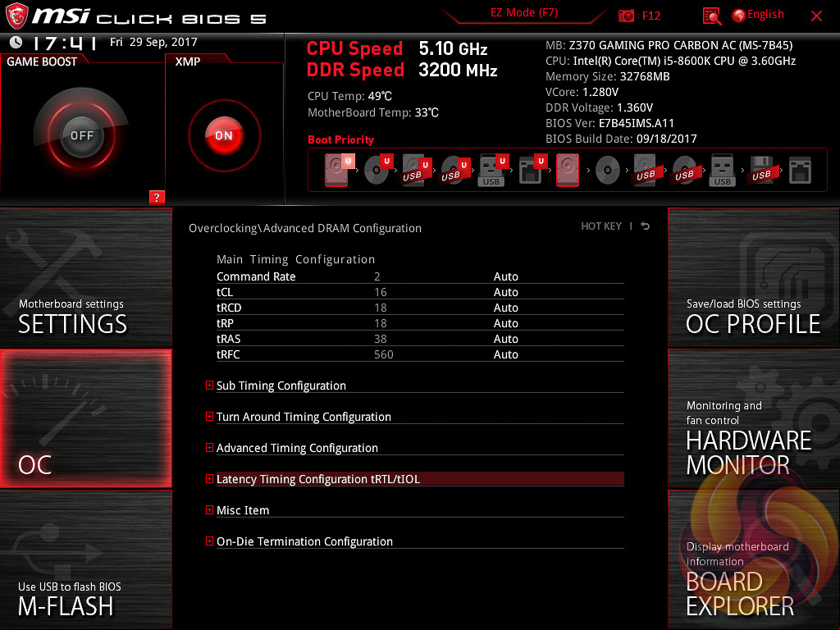Viewport: 840px width, 630px height.
Task: Select the UEFI network boot device
Action: coord(532,170)
